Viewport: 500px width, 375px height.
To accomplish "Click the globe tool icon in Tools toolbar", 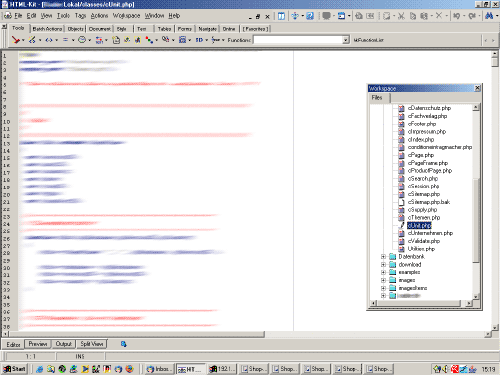I will click(82, 40).
